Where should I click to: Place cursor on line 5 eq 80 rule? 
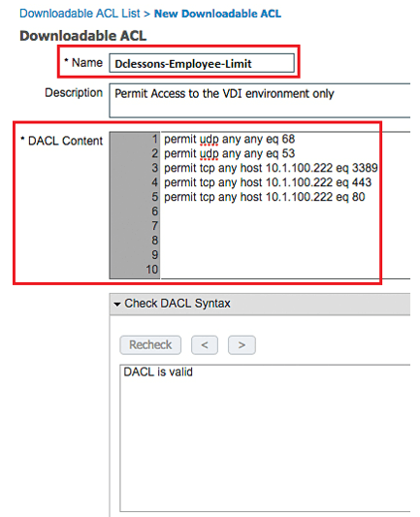[265, 197]
